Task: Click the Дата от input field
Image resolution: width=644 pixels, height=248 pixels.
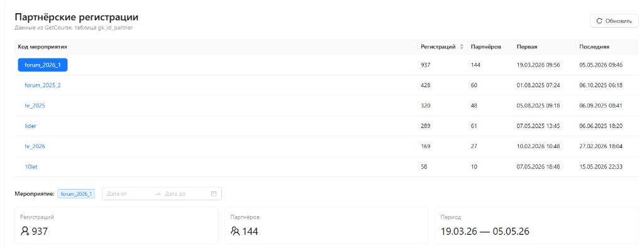Action: click(127, 194)
